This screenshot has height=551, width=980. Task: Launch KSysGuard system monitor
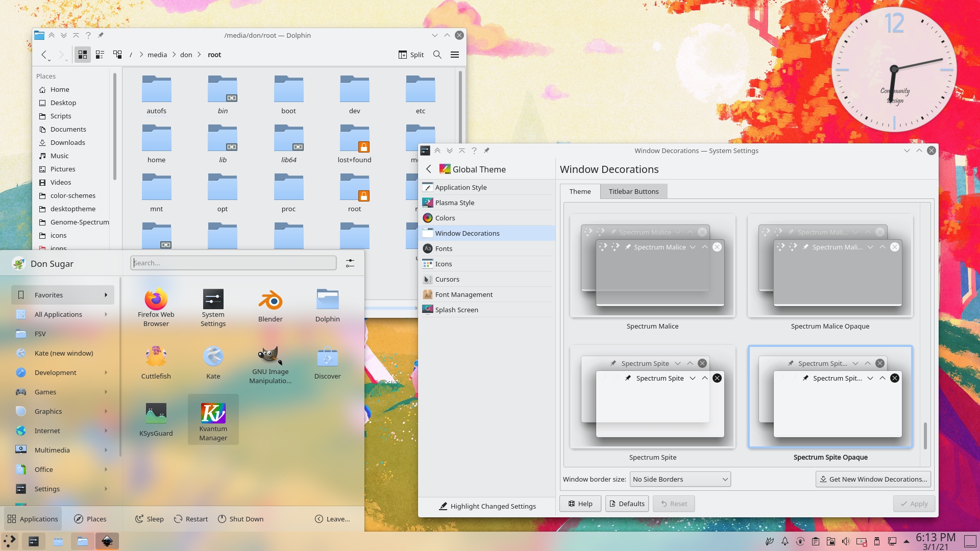point(156,420)
